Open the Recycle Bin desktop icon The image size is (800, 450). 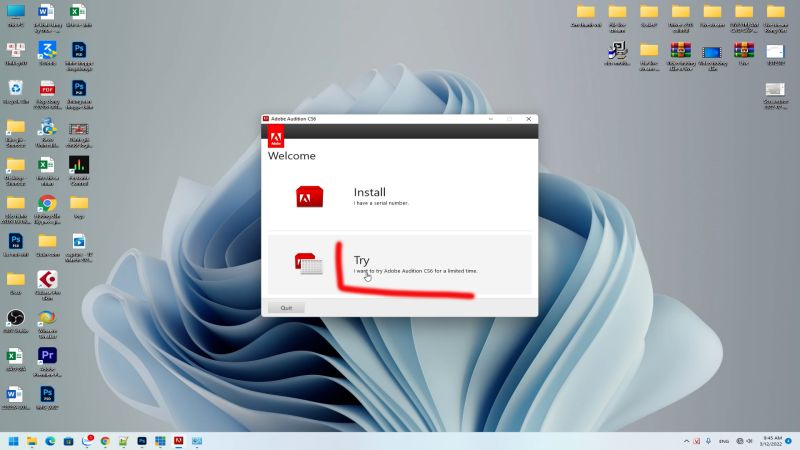point(15,90)
